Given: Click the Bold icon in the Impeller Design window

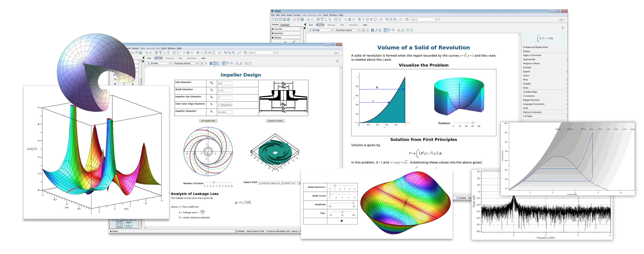Looking at the screenshot, I should pyautogui.click(x=211, y=63).
